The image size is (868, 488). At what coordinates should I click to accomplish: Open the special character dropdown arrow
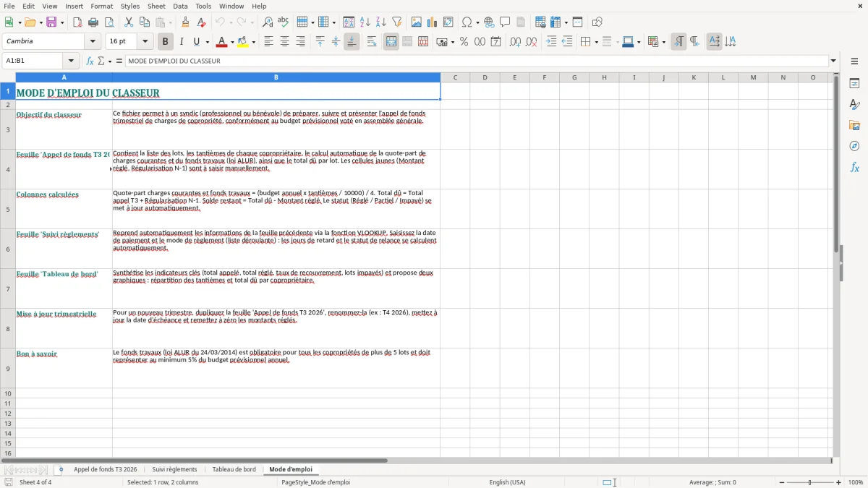[477, 22]
